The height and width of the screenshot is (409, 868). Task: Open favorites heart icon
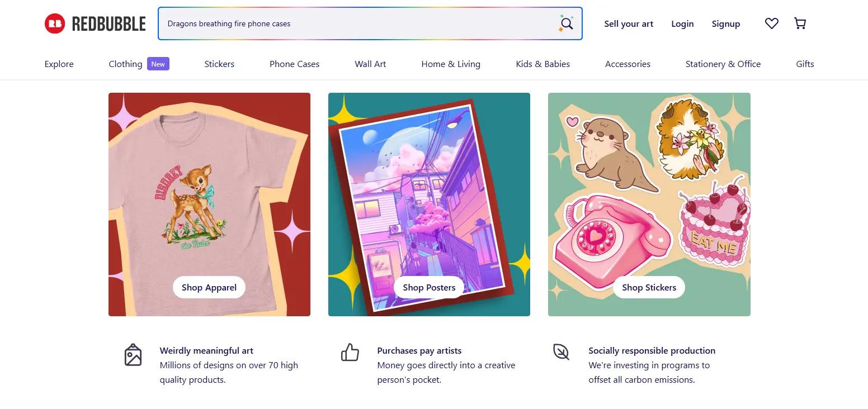pyautogui.click(x=772, y=23)
